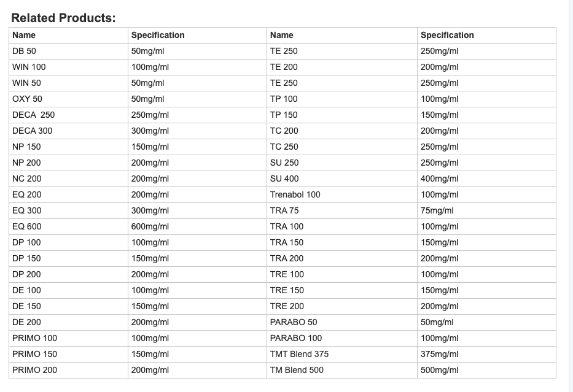This screenshot has width=573, height=392.
Task: Click the EQ 600 product cell
Action: 26,226
